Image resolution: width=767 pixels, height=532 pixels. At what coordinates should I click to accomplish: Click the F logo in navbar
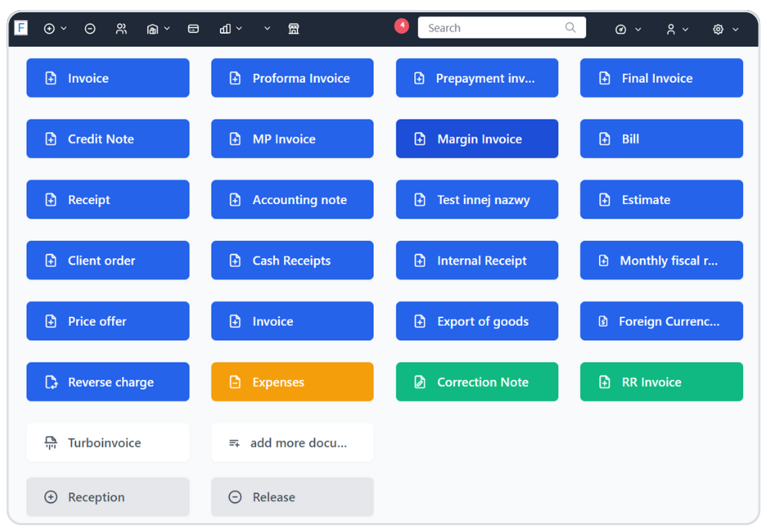click(21, 28)
